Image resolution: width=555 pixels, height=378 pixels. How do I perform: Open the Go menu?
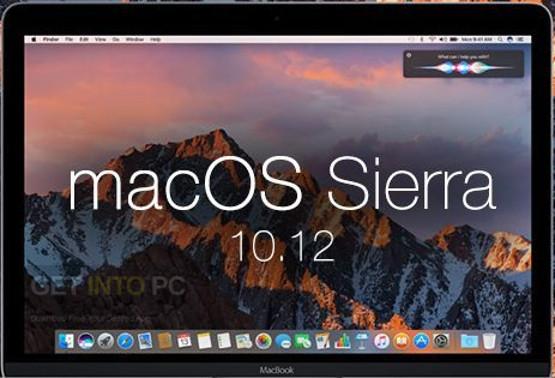116,40
